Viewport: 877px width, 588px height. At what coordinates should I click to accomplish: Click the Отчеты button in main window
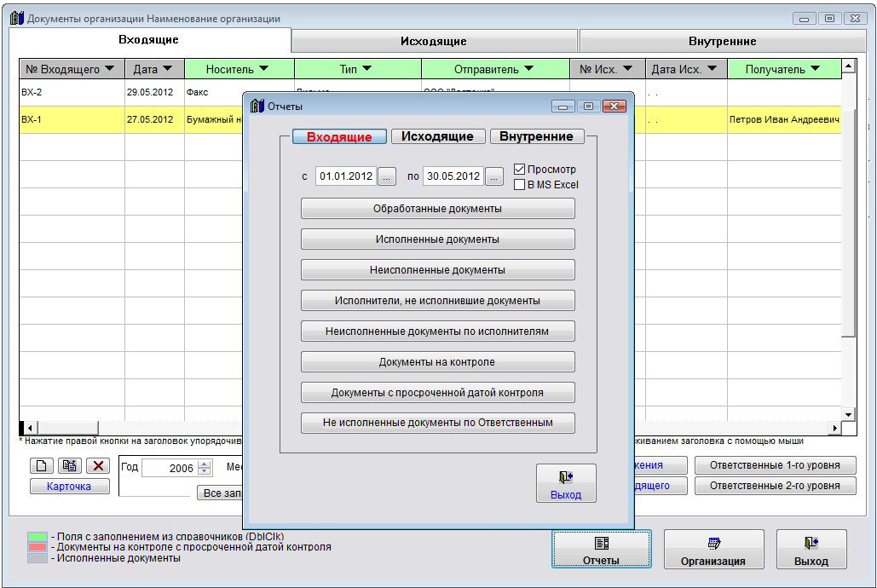601,550
